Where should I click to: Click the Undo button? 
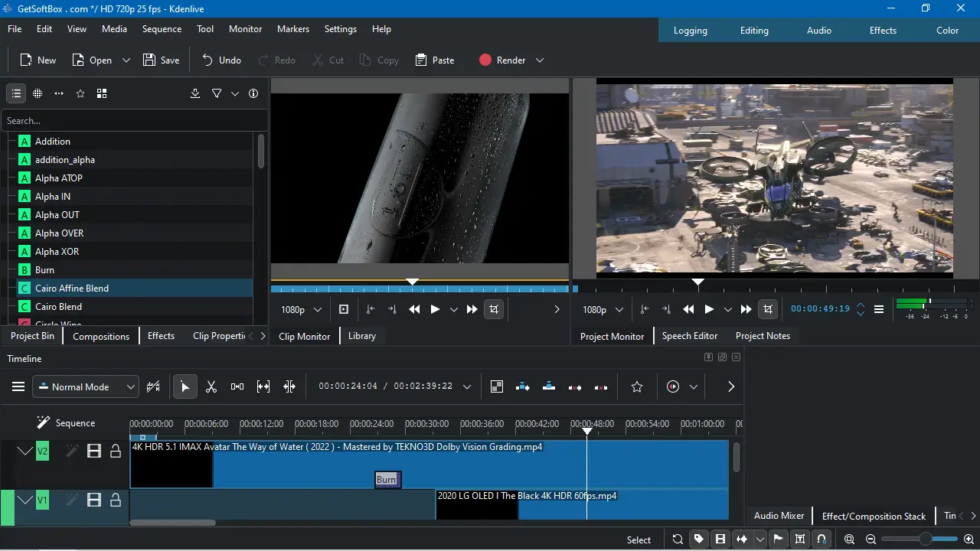tap(221, 60)
